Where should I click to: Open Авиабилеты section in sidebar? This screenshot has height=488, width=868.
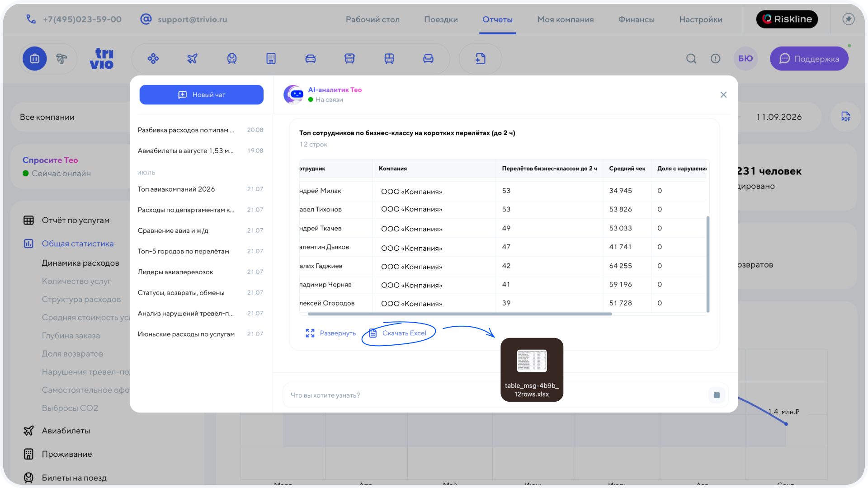(57, 431)
